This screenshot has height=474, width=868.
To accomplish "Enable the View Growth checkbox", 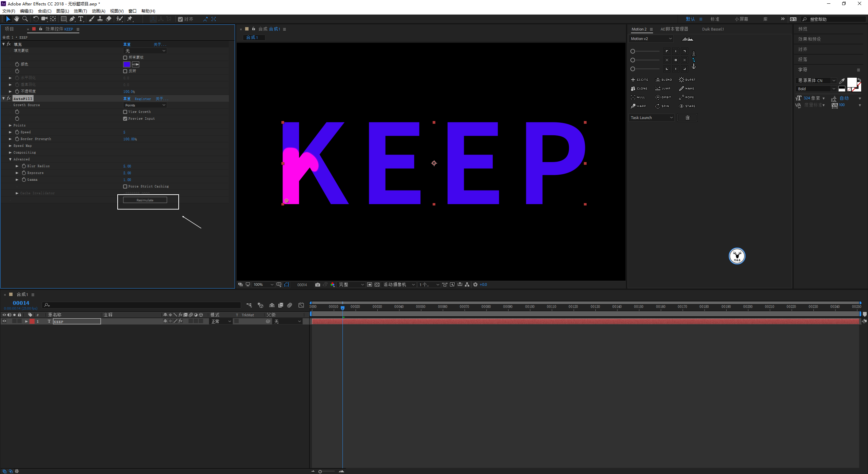I will (125, 112).
